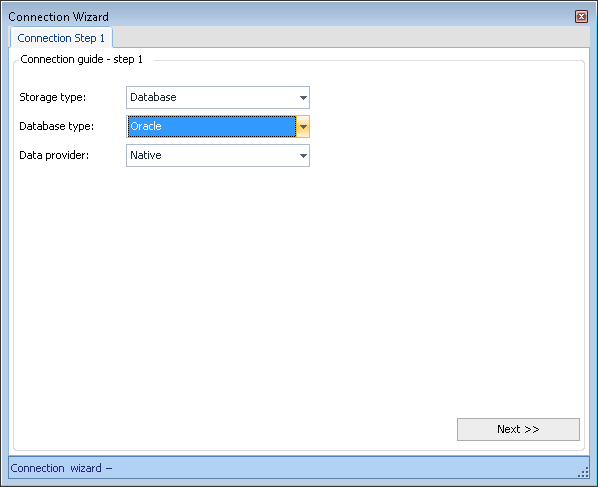The image size is (598, 487).
Task: Click the Connection Wizard title text
Action: pos(58,17)
